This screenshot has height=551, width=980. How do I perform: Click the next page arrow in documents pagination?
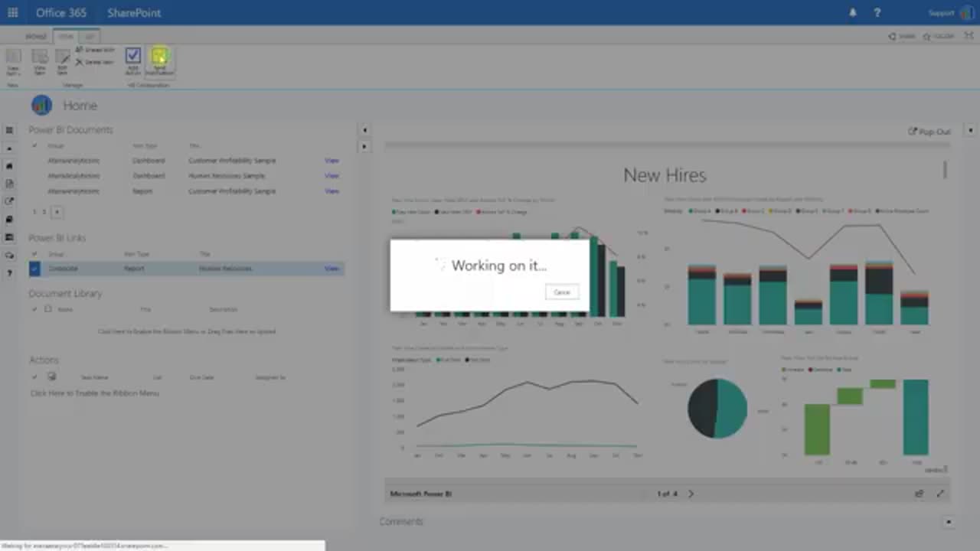click(57, 212)
